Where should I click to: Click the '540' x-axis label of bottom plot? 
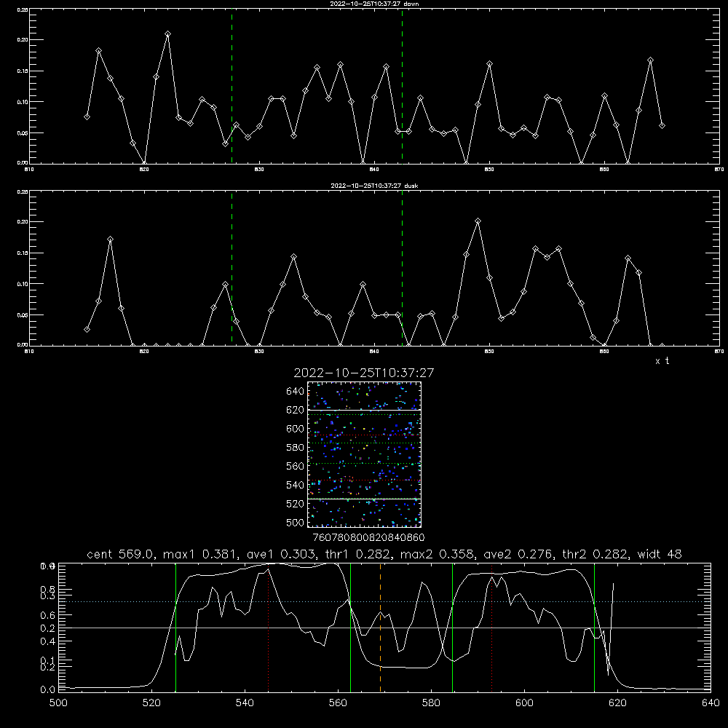(x=245, y=703)
